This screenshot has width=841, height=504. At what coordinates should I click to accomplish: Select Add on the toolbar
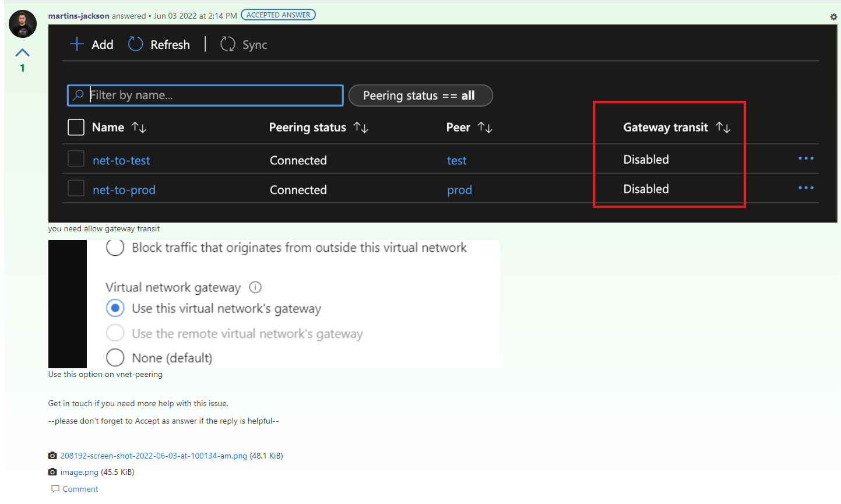coord(91,44)
